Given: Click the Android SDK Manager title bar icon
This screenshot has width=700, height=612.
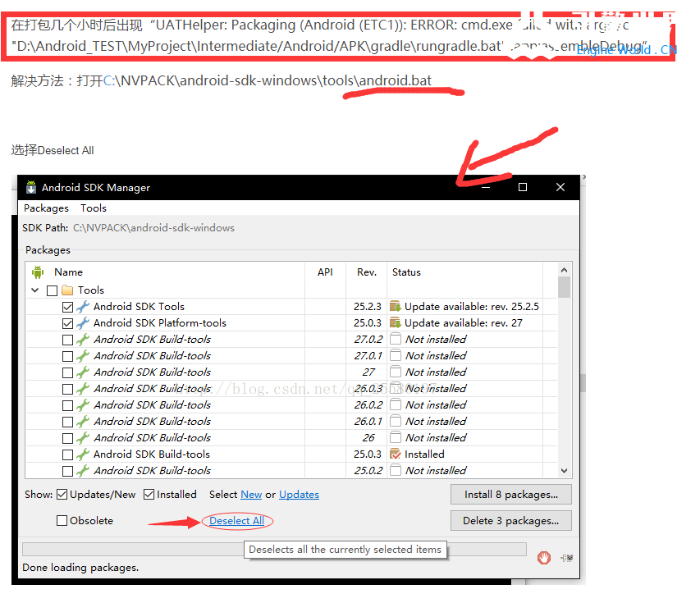Looking at the screenshot, I should point(31,187).
